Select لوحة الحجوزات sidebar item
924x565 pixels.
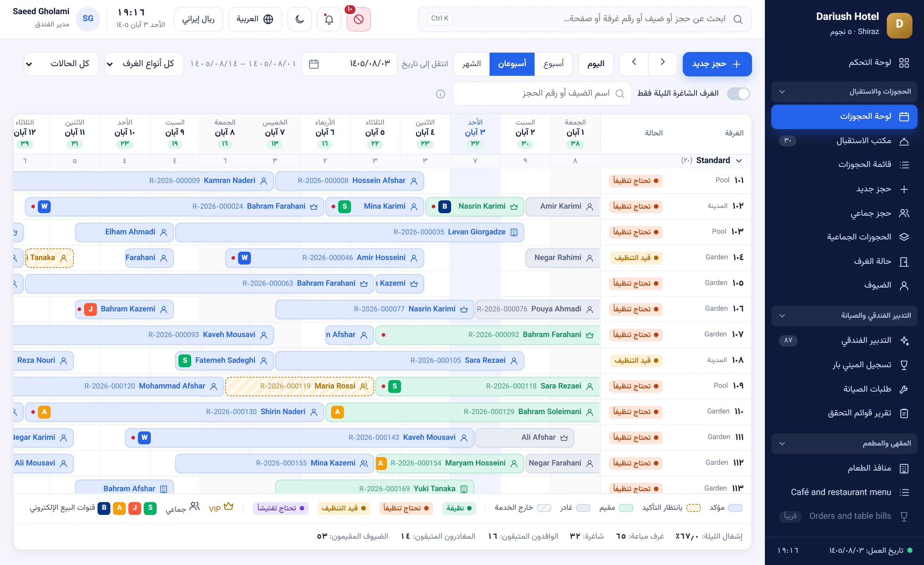point(844,117)
